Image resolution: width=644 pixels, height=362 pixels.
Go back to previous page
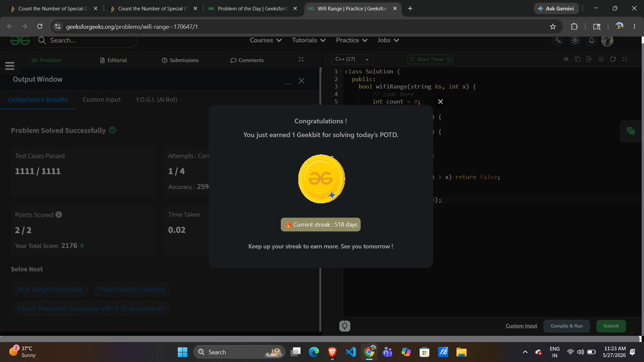pyautogui.click(x=10, y=26)
